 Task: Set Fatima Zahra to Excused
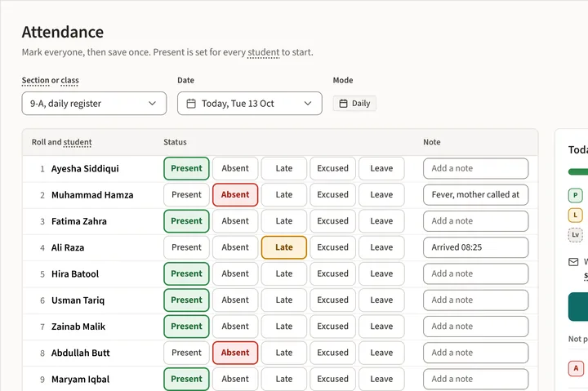click(x=332, y=221)
